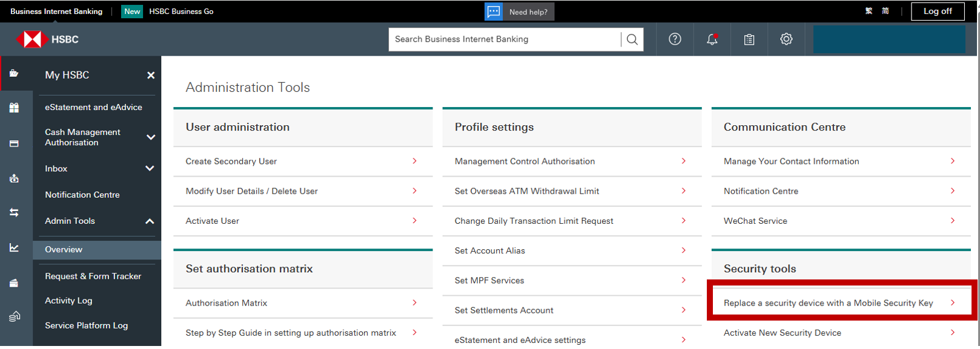Select the two-arrows transfer sidebar icon
980x349 pixels.
pyautogui.click(x=14, y=212)
